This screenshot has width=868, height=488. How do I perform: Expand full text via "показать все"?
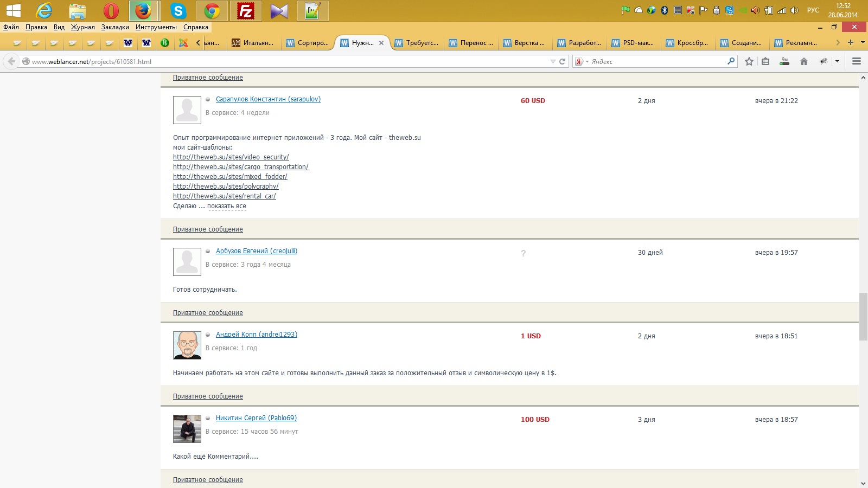pos(226,206)
